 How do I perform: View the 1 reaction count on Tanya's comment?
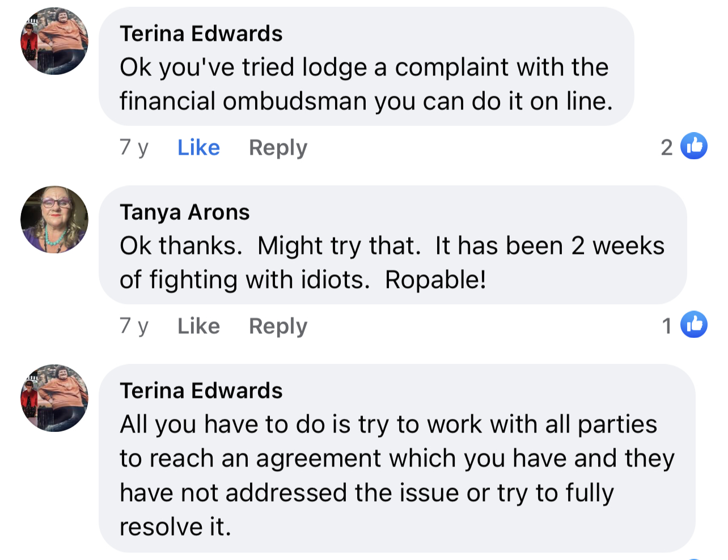(667, 326)
